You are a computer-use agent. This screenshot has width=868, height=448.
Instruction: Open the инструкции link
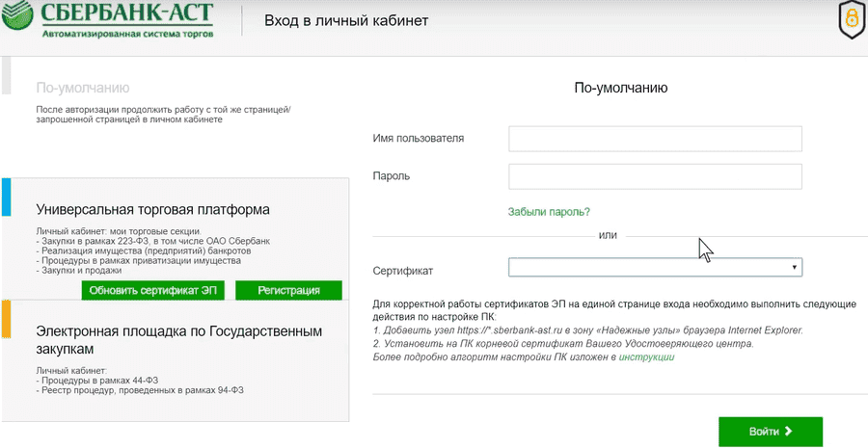[646, 357]
